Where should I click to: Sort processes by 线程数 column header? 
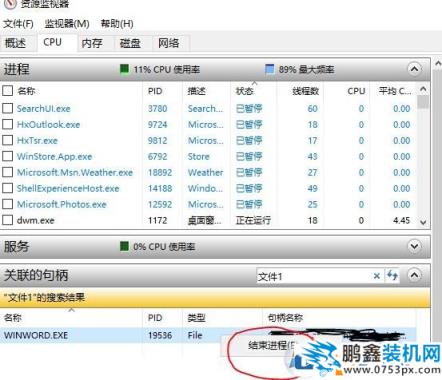click(305, 91)
